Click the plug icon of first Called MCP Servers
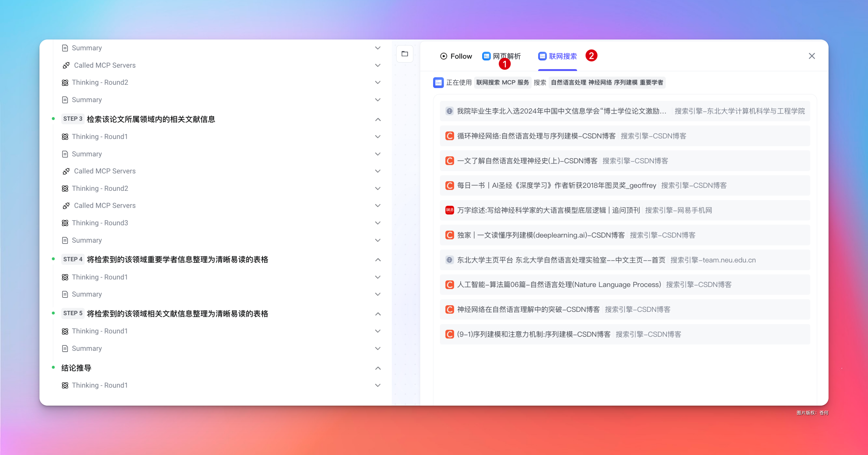This screenshot has width=868, height=455. [x=66, y=65]
